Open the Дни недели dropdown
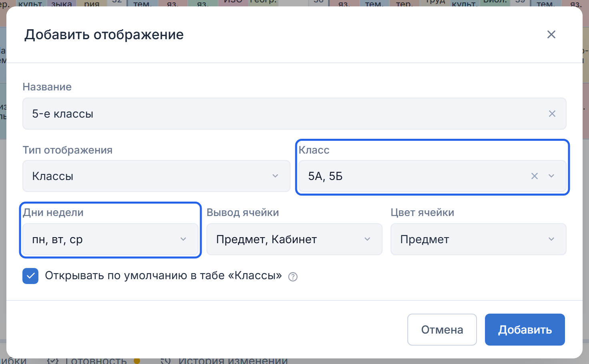 (110, 239)
